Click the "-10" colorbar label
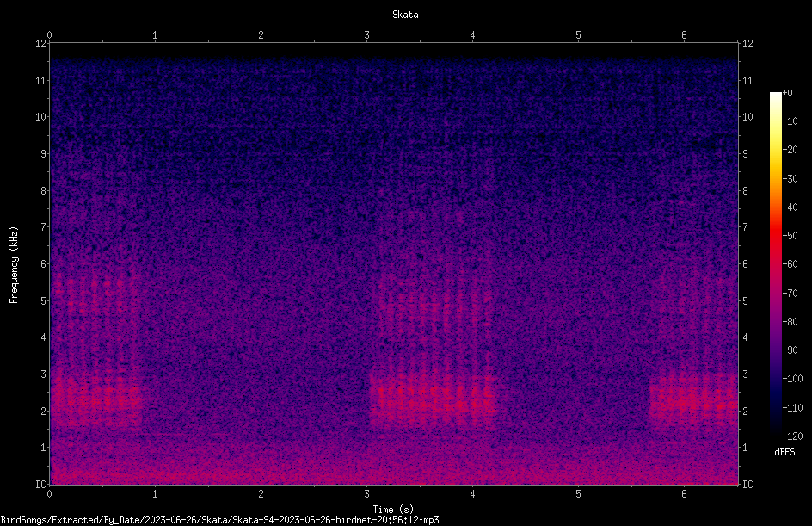This screenshot has width=812, height=526. [x=790, y=121]
